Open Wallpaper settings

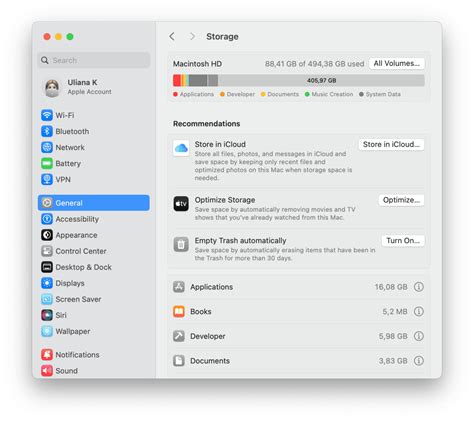click(93, 331)
